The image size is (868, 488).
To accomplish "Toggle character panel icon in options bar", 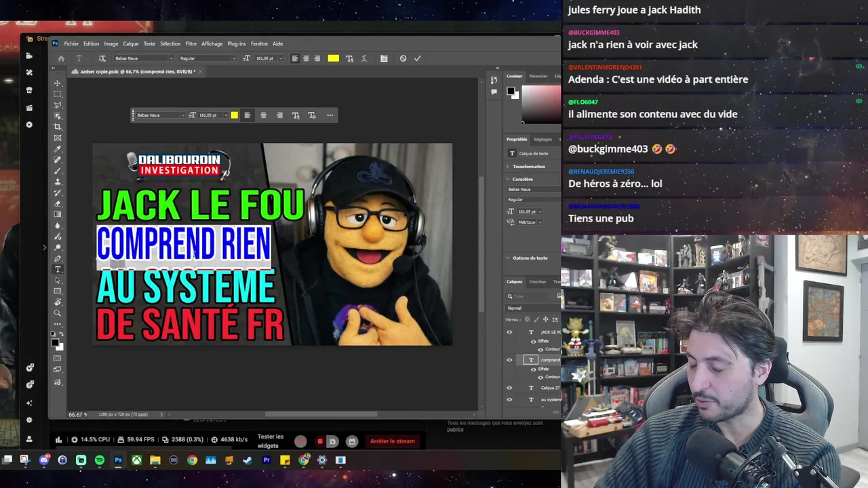I will 384,58.
